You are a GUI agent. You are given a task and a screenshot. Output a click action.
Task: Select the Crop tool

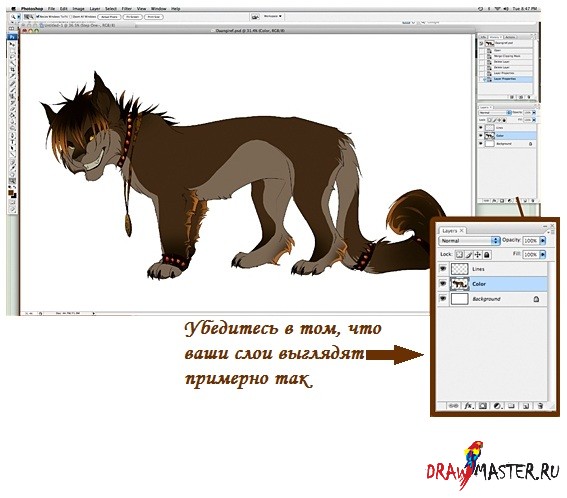pos(12,69)
